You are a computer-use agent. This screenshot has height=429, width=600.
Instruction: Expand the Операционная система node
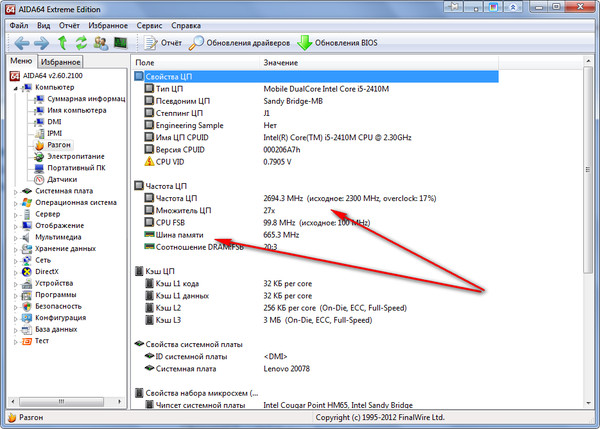(x=16, y=203)
